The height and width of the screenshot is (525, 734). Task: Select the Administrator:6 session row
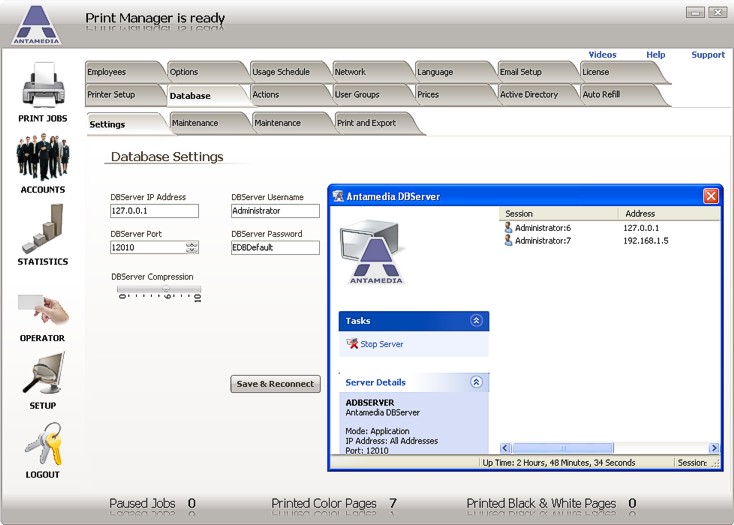pyautogui.click(x=610, y=228)
